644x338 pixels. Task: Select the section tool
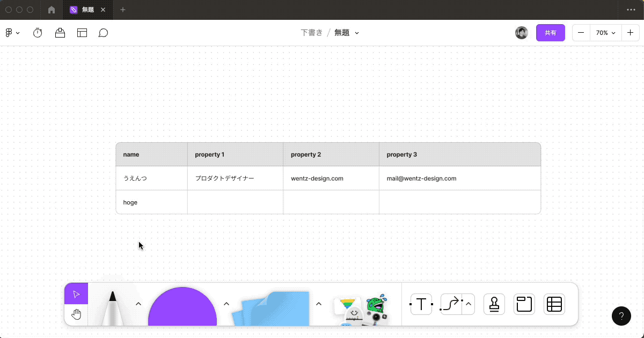click(x=524, y=304)
